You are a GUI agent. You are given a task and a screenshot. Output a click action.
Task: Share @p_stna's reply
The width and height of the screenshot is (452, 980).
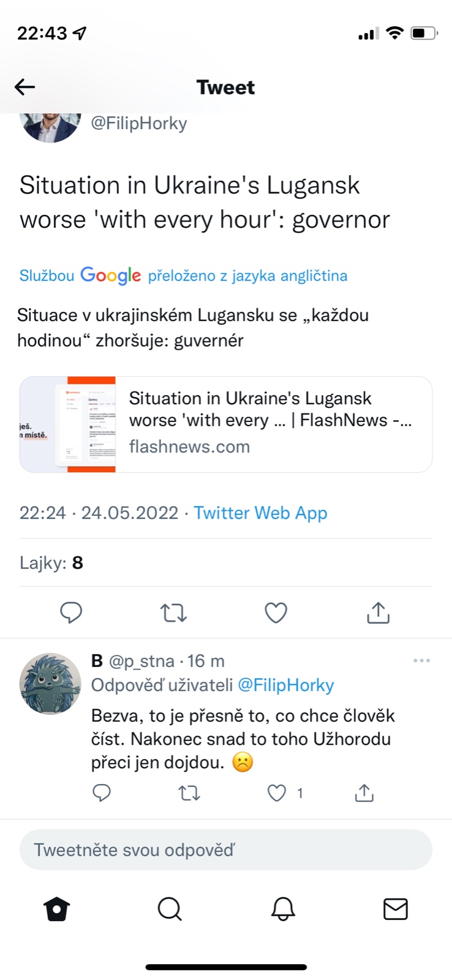tap(364, 793)
